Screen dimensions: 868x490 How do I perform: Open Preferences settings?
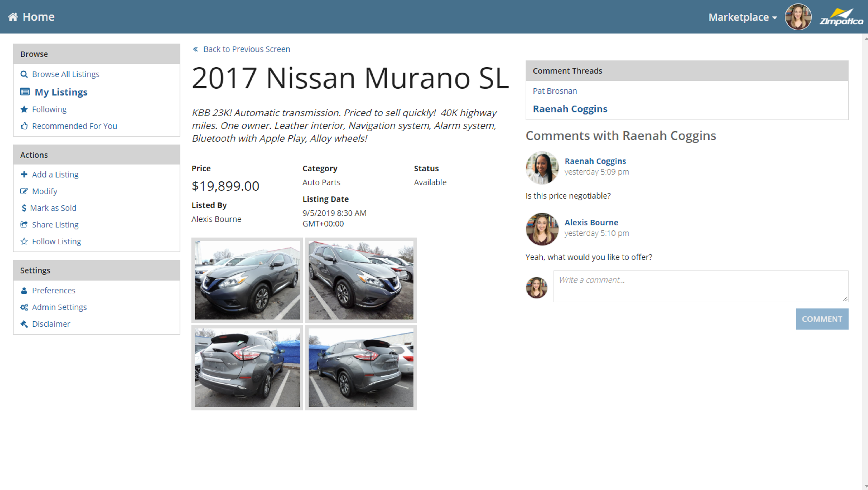coord(54,291)
